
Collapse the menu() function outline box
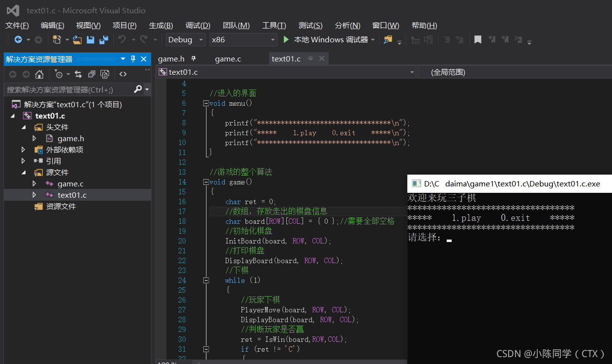tap(206, 103)
